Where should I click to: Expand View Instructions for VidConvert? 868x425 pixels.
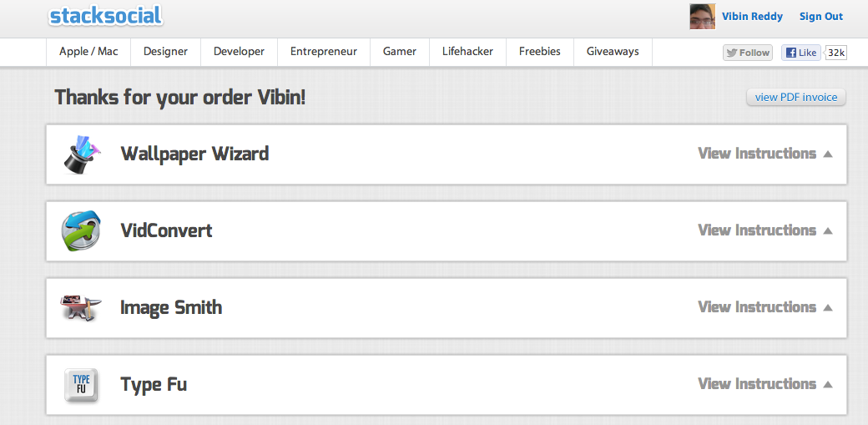click(x=765, y=230)
